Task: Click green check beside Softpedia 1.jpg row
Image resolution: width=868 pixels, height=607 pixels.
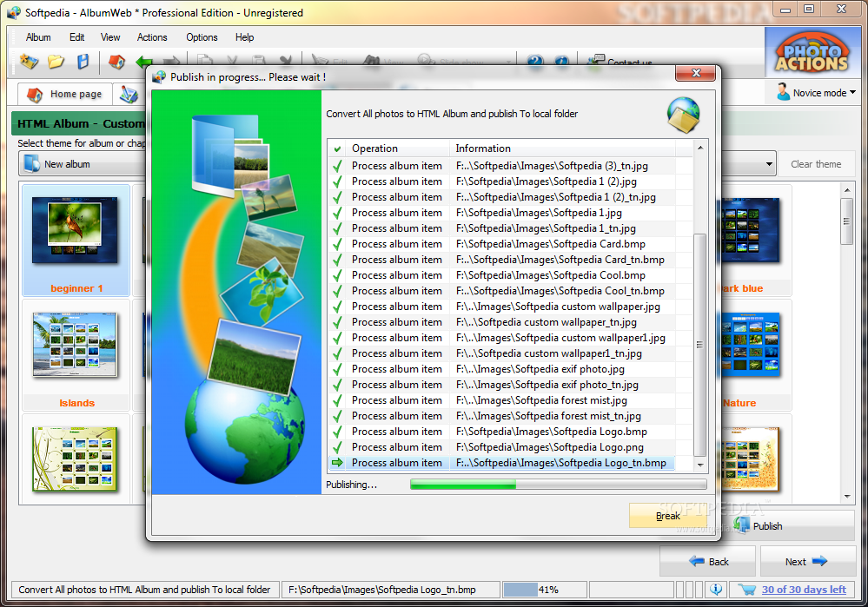Action: (336, 213)
